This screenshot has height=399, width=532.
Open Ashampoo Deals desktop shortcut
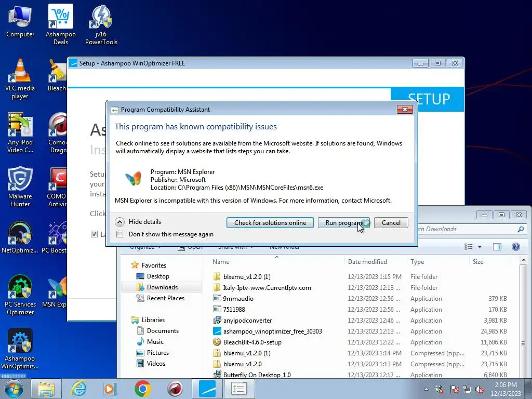pyautogui.click(x=61, y=24)
